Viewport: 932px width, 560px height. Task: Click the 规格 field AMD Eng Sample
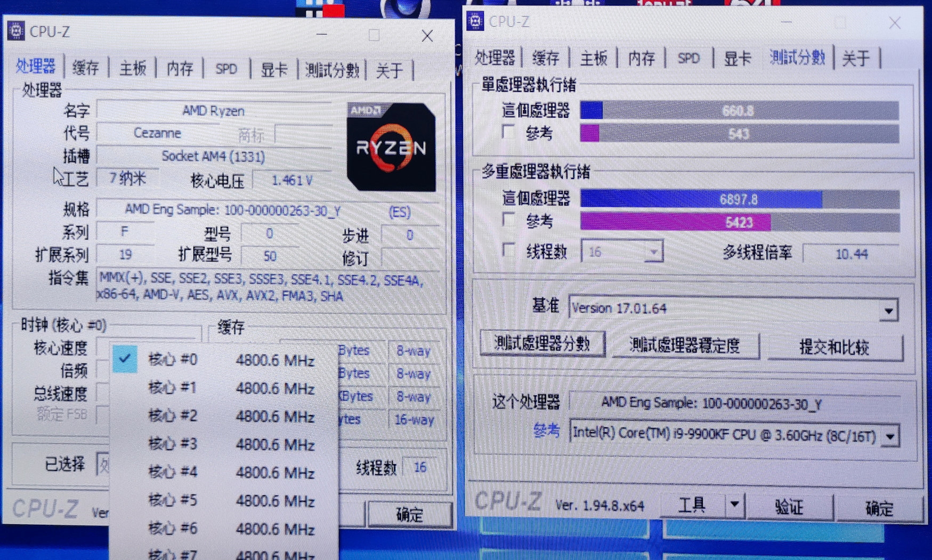click(269, 210)
